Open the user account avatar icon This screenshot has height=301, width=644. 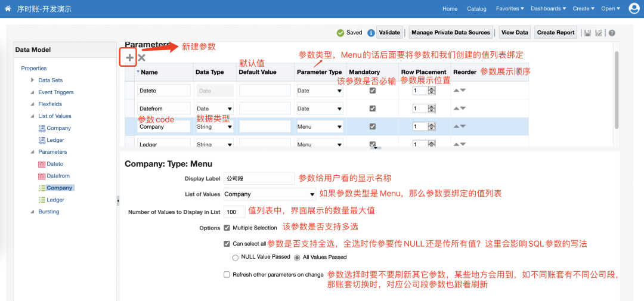(x=634, y=8)
